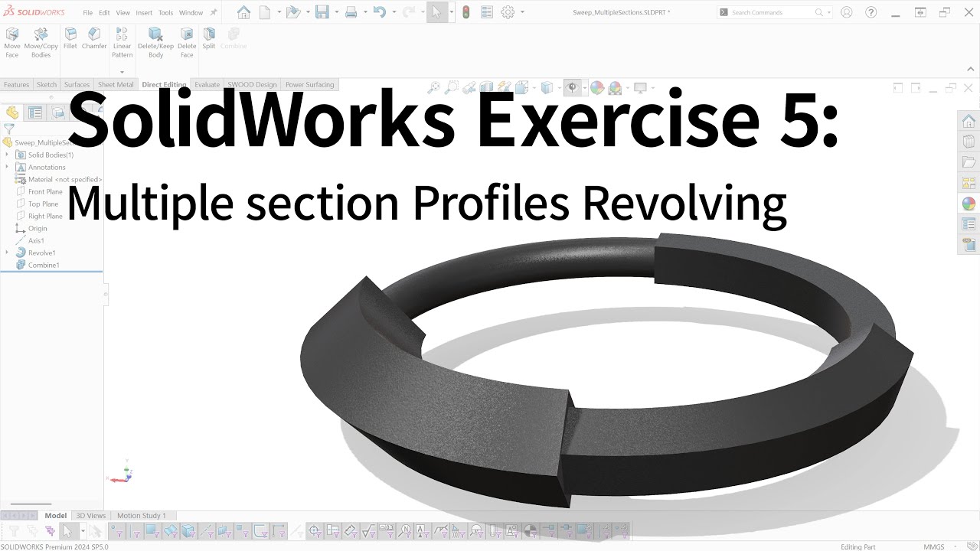Click the Linear Pattern tool

click(x=122, y=43)
